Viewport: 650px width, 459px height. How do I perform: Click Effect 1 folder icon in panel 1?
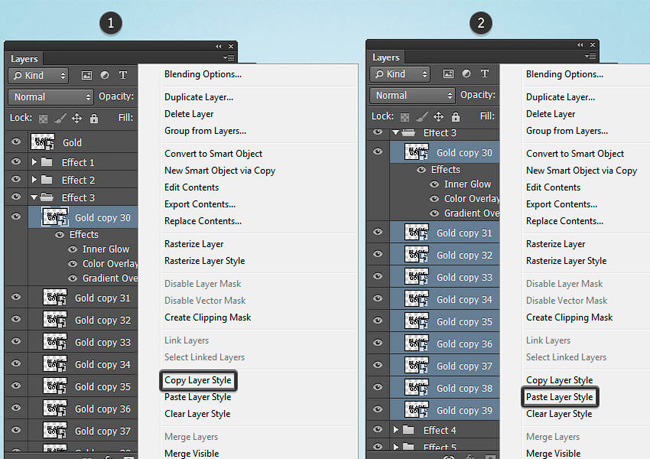46,162
